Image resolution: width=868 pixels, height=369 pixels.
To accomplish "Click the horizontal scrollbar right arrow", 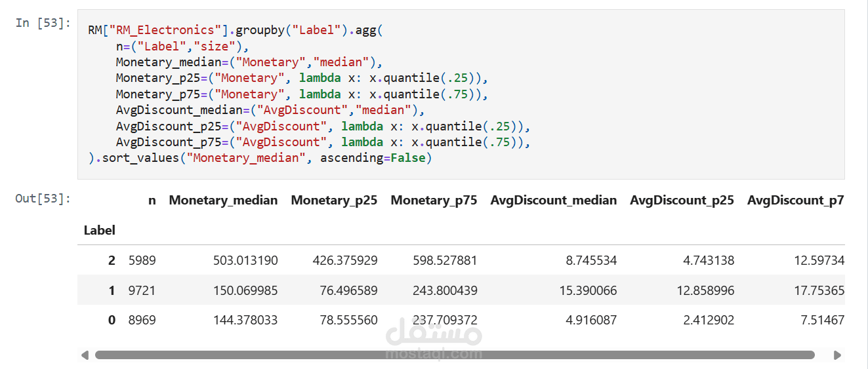I will pos(837,355).
